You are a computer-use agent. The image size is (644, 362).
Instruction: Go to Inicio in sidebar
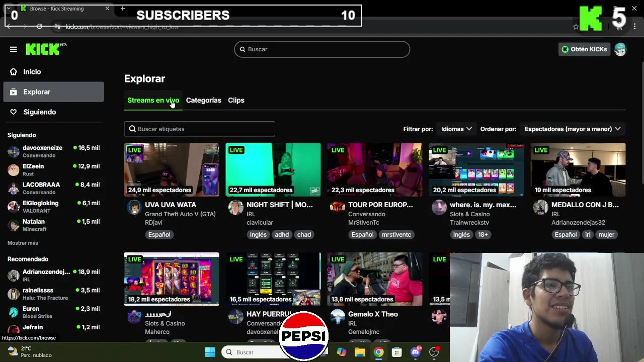[x=53, y=72]
